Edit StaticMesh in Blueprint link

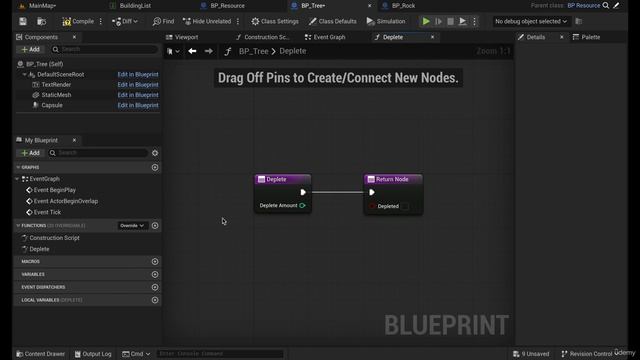point(138,95)
